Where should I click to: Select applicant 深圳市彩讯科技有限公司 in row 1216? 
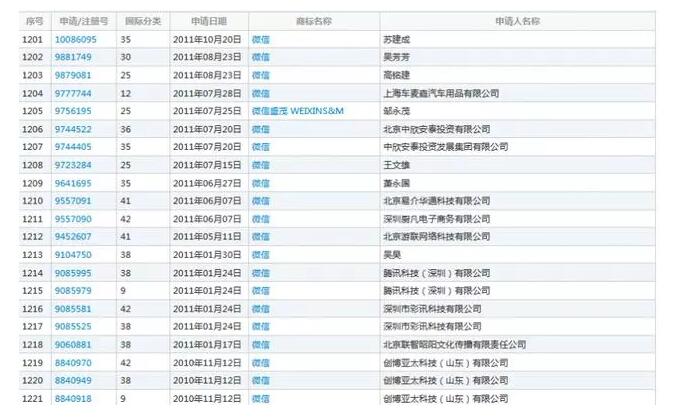point(432,309)
